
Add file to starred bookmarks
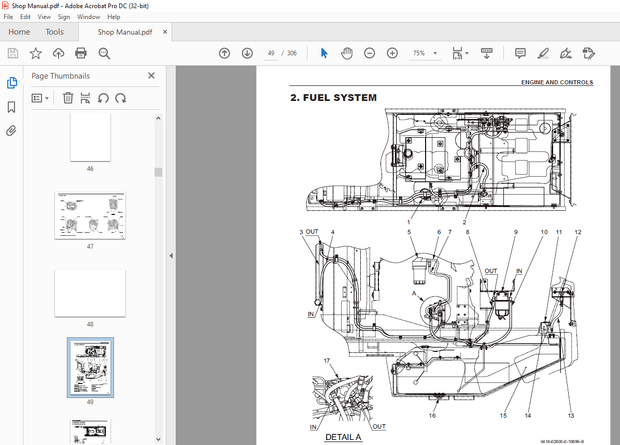[36, 53]
